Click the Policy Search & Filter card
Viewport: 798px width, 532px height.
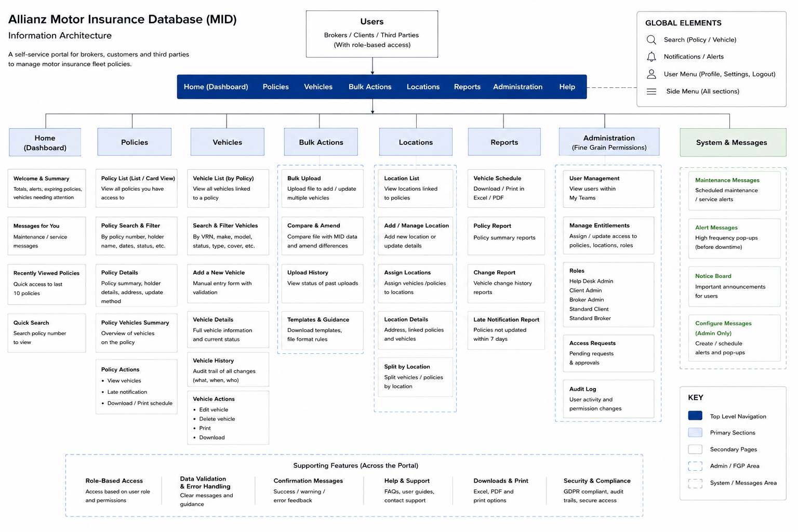click(137, 236)
